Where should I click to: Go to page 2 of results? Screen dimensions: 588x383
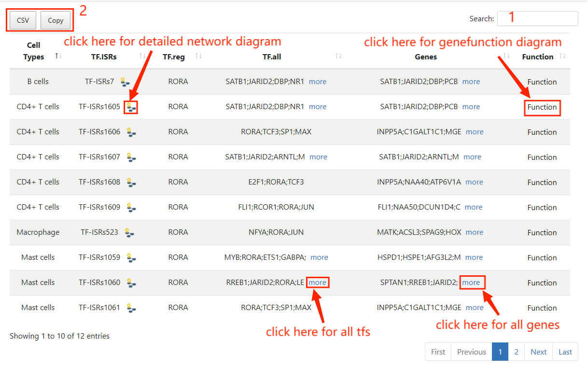coord(516,352)
